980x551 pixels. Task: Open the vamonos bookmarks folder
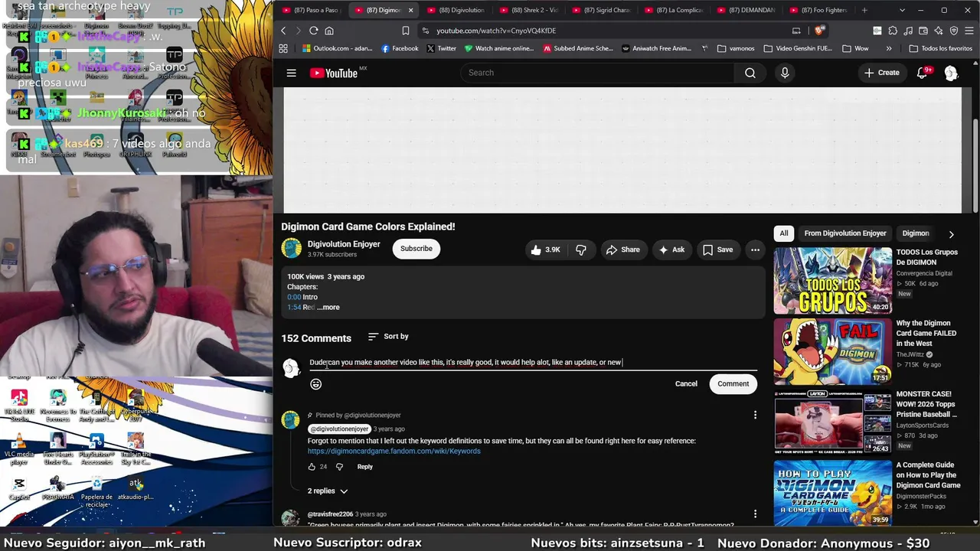pos(736,48)
